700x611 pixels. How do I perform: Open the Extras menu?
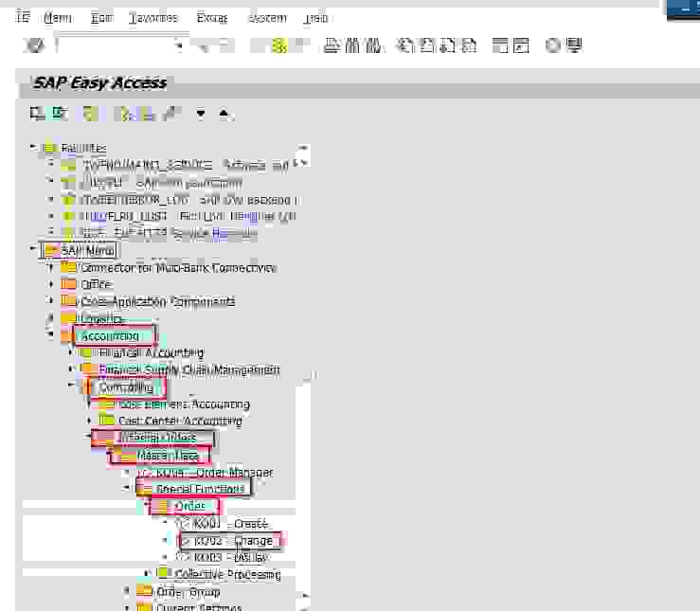click(212, 18)
